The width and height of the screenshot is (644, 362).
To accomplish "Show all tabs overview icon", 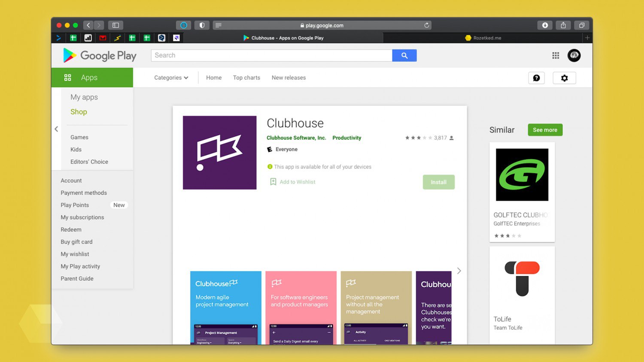I will pos(582,25).
